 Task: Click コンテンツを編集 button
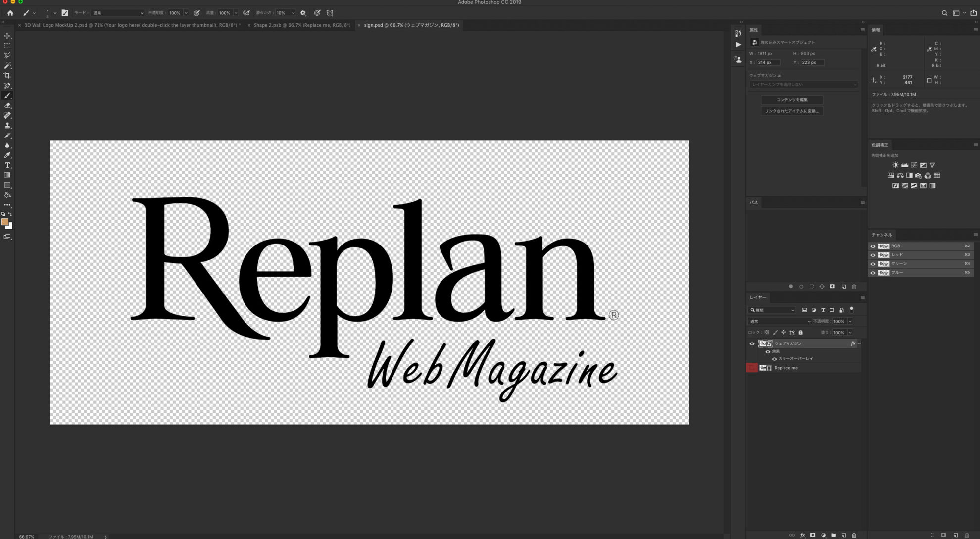pos(792,100)
